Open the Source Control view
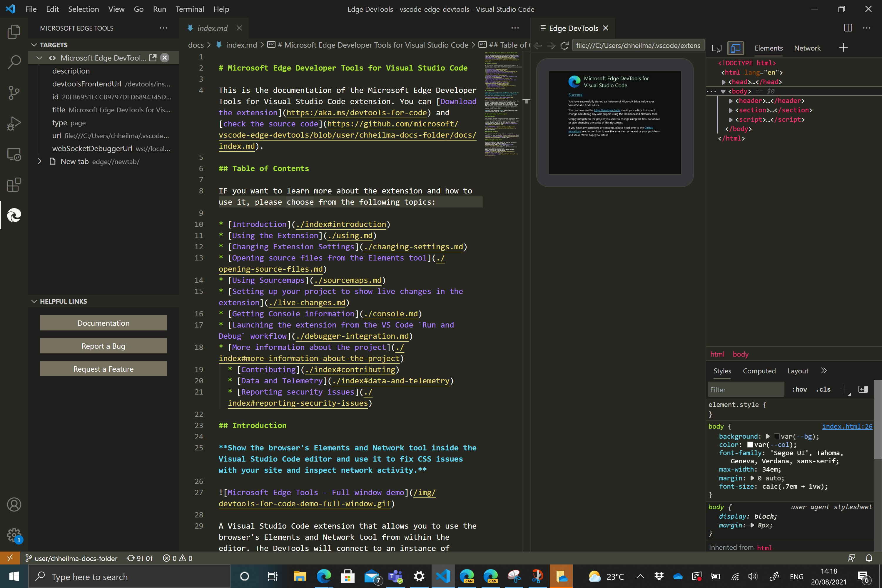Screen dimensions: 882x588 pos(14,93)
